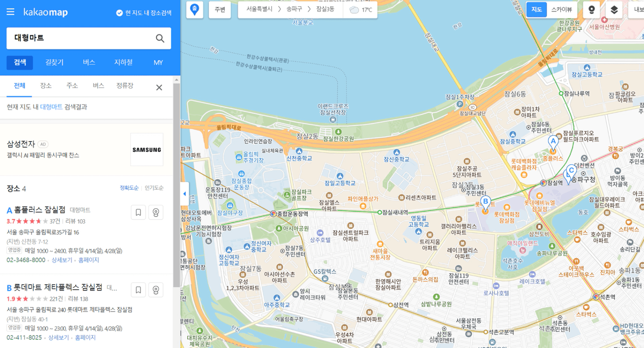Switch map to 스카이뷰 mode
644x348 pixels.
pos(561,10)
